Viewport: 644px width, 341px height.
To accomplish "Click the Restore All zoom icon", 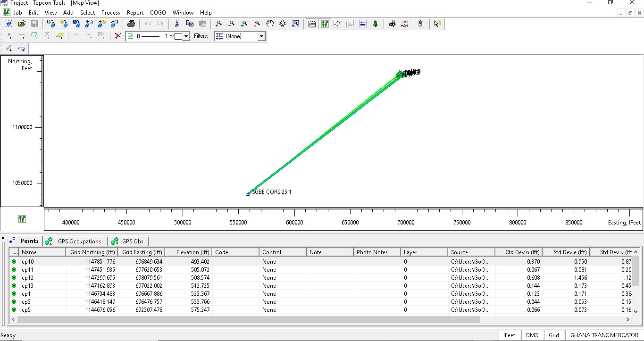I will [x=257, y=24].
